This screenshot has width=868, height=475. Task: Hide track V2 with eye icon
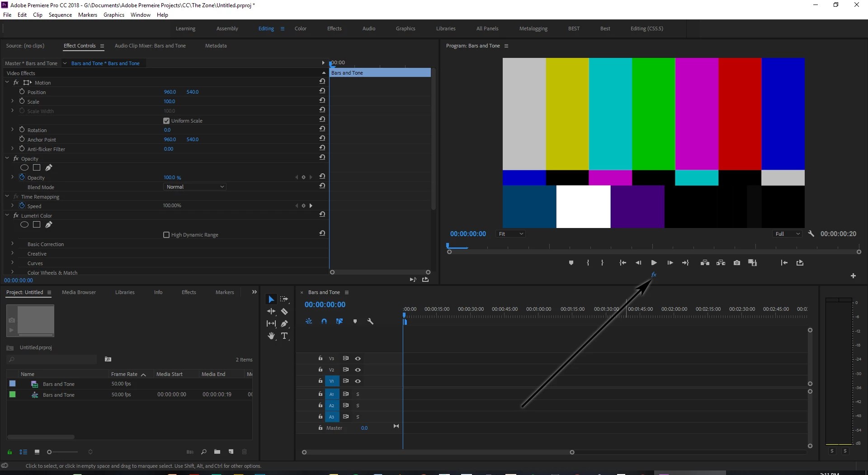(358, 370)
